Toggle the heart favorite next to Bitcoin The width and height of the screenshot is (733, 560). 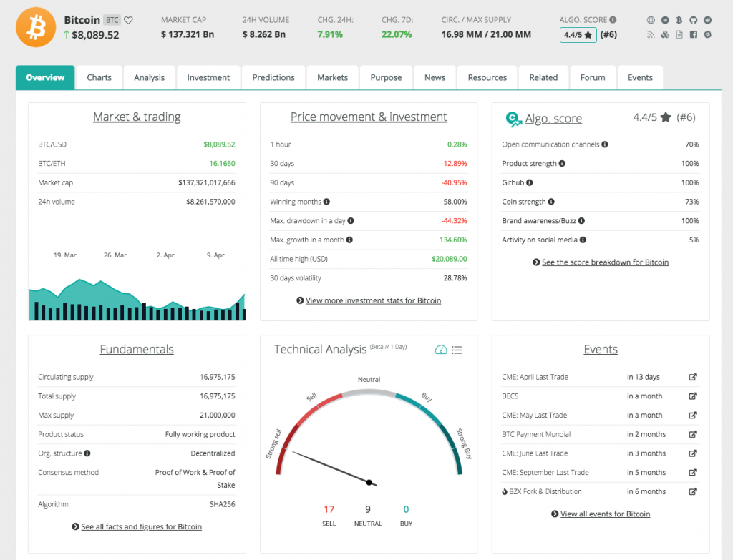(x=129, y=20)
